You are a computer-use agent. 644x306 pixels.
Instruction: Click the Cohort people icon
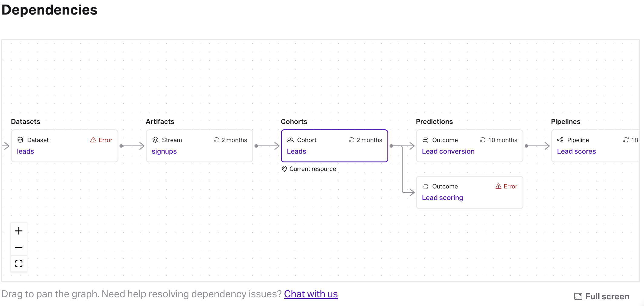(x=290, y=140)
